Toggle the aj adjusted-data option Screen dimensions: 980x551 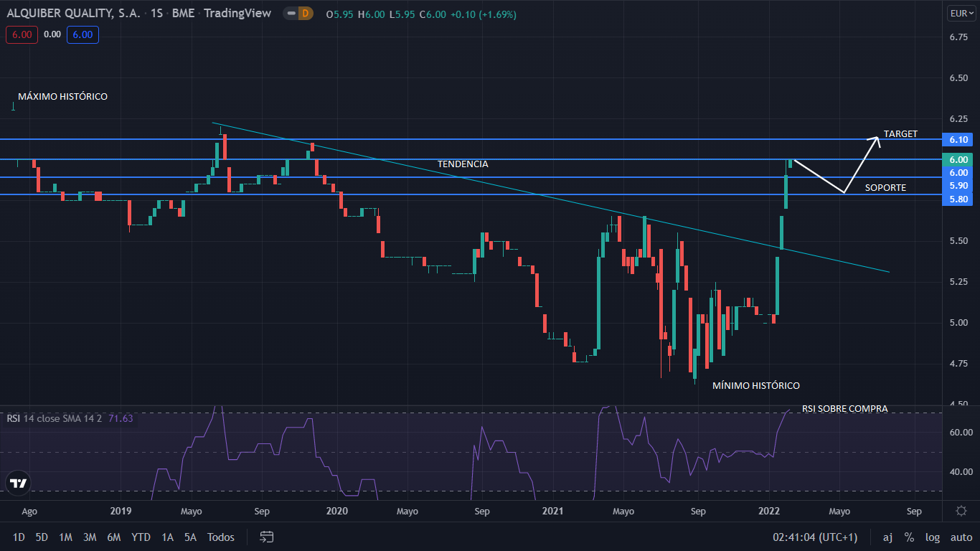(x=887, y=537)
